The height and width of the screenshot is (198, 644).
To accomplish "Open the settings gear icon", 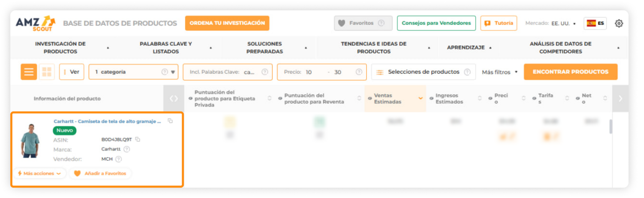I will point(618,23).
